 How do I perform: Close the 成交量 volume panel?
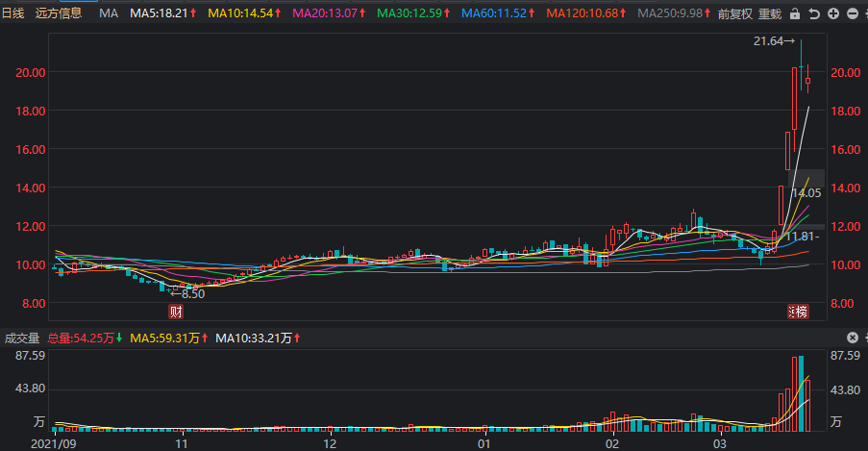[x=853, y=338]
